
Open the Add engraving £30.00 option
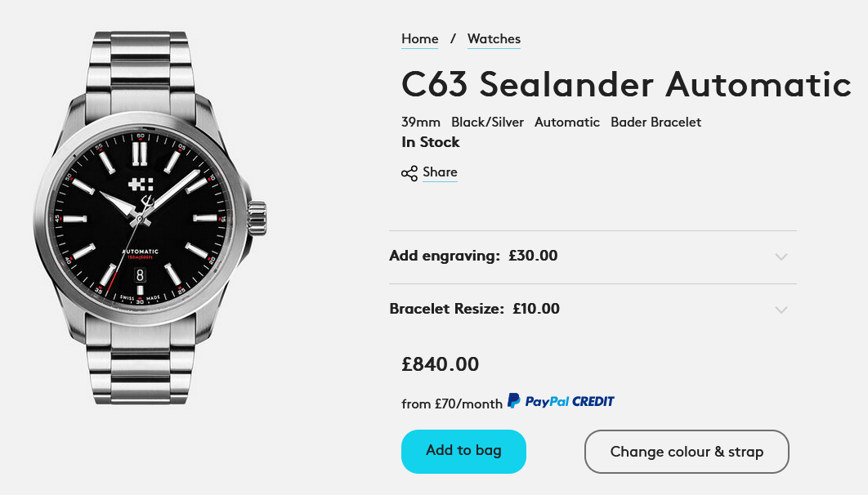tap(473, 256)
